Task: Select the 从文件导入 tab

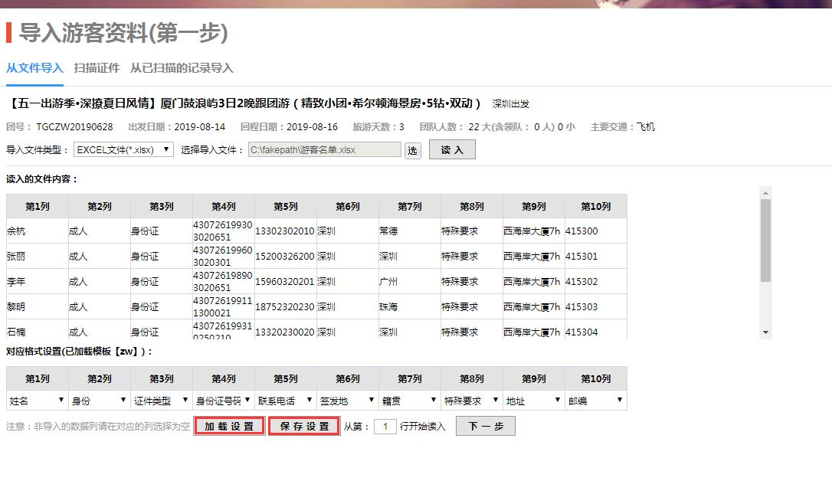Action: tap(34, 68)
